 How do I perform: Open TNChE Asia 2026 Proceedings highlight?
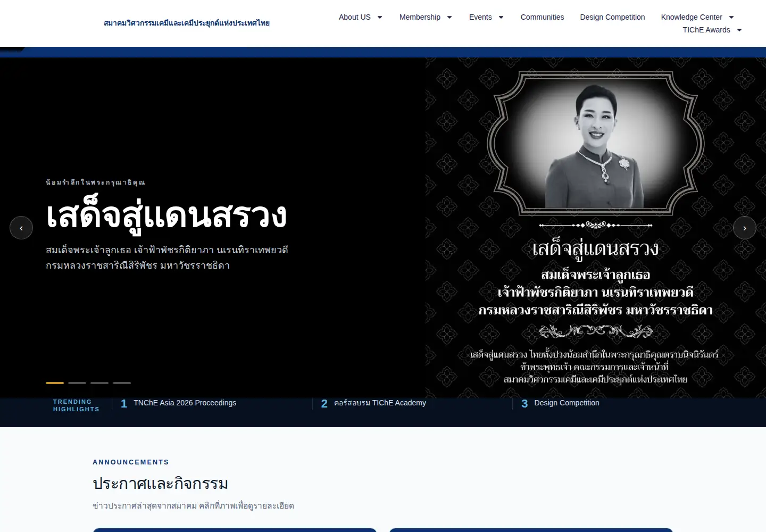185,403
